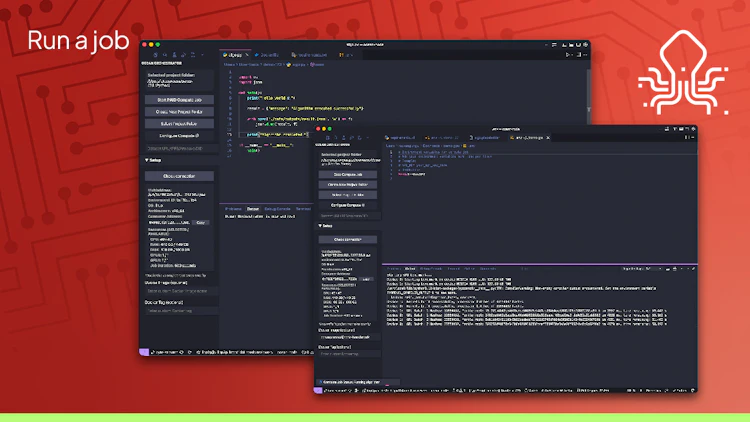Click remote indicator in front window status bar
750x422 pixels.
coord(318,390)
